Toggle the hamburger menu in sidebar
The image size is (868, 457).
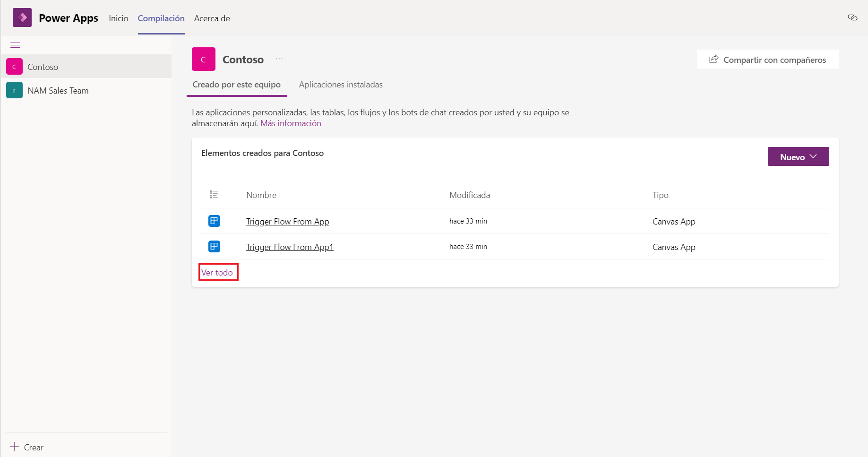click(x=15, y=45)
